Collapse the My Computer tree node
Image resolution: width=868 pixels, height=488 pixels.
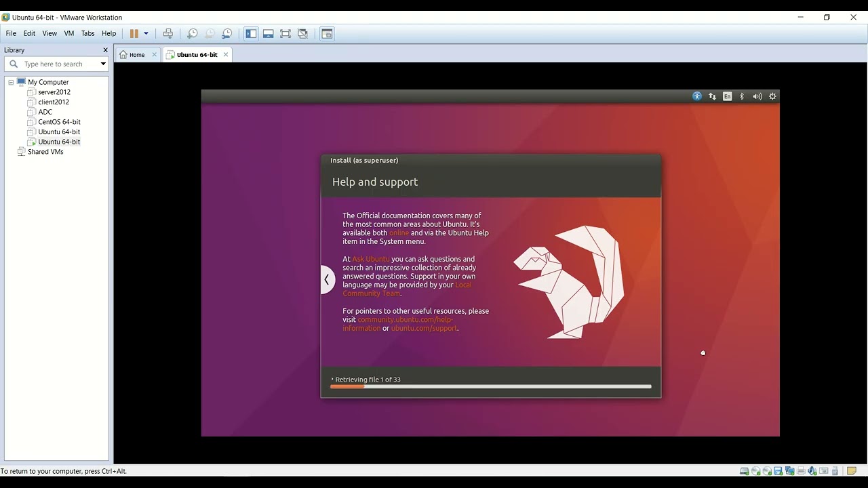[11, 82]
